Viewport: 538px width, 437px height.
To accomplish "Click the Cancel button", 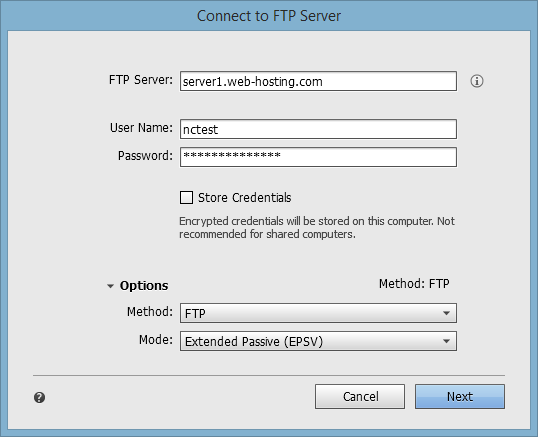I will [x=360, y=397].
